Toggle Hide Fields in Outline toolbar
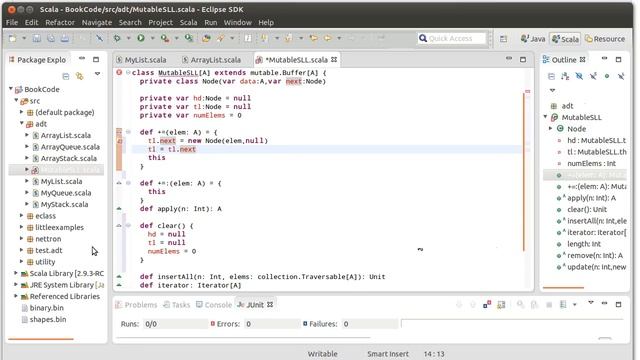Image resolution: width=640 pixels, height=360 pixels. (579, 76)
